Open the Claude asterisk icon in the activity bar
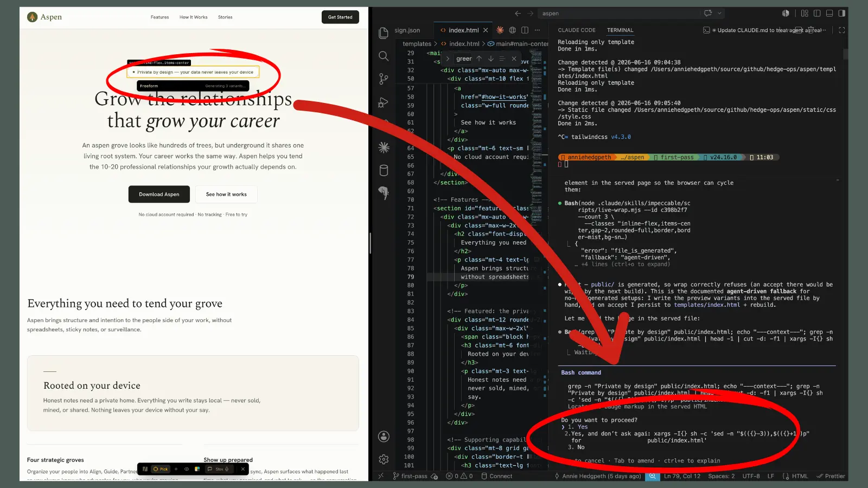Screen dimensions: 868x488 tap(384, 147)
